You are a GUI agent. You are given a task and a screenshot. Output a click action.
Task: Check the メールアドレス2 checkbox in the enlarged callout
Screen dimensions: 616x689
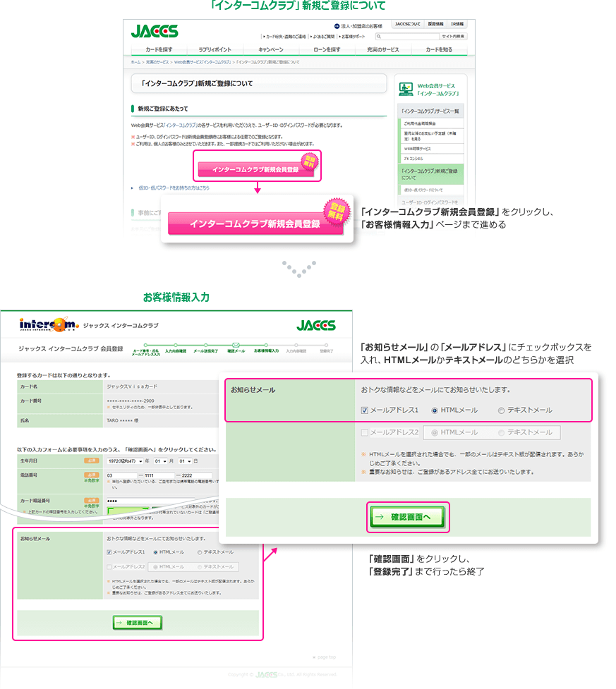[365, 433]
